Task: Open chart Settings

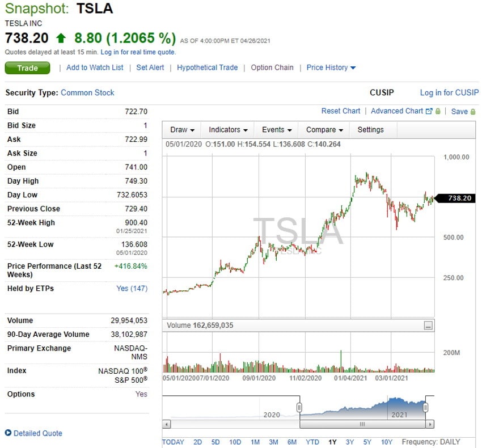Action: coord(370,130)
